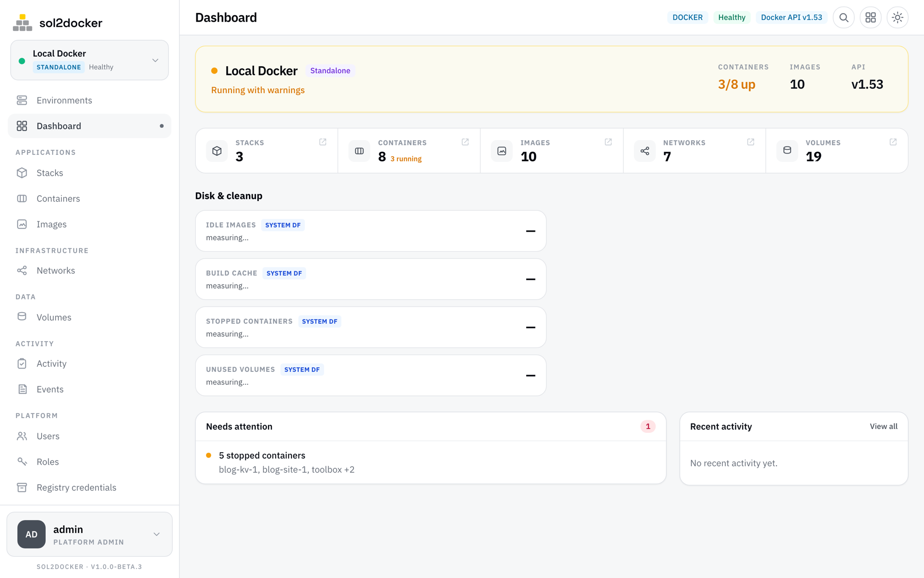Image resolution: width=924 pixels, height=578 pixels.
Task: Select Dashboard in the sidebar
Action: point(90,126)
